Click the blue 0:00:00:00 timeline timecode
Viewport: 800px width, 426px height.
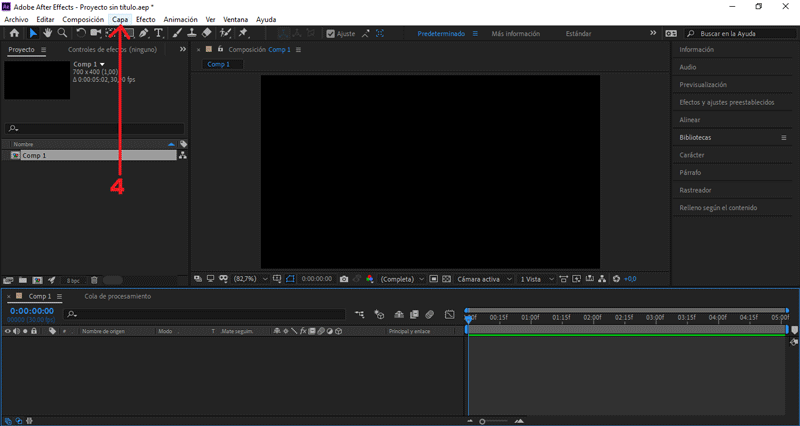[x=32, y=311]
